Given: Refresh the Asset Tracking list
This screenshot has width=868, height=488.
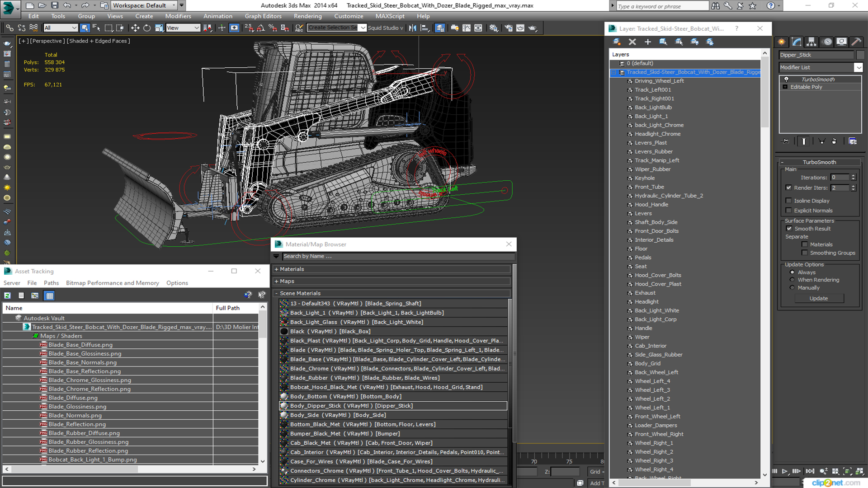Looking at the screenshot, I should (8, 296).
